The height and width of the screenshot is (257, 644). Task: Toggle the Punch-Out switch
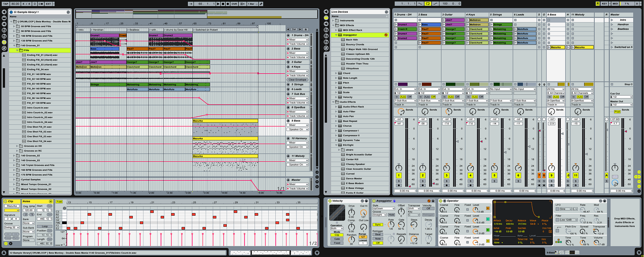tap(435, 4)
